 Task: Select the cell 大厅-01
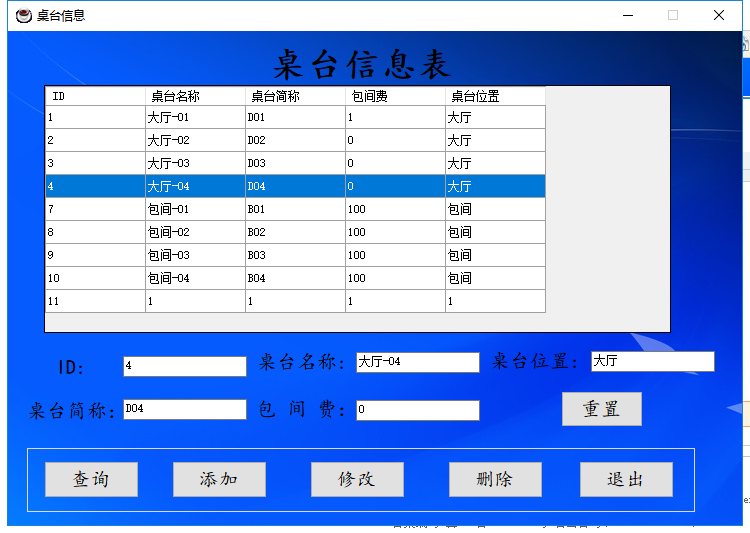(x=195, y=117)
